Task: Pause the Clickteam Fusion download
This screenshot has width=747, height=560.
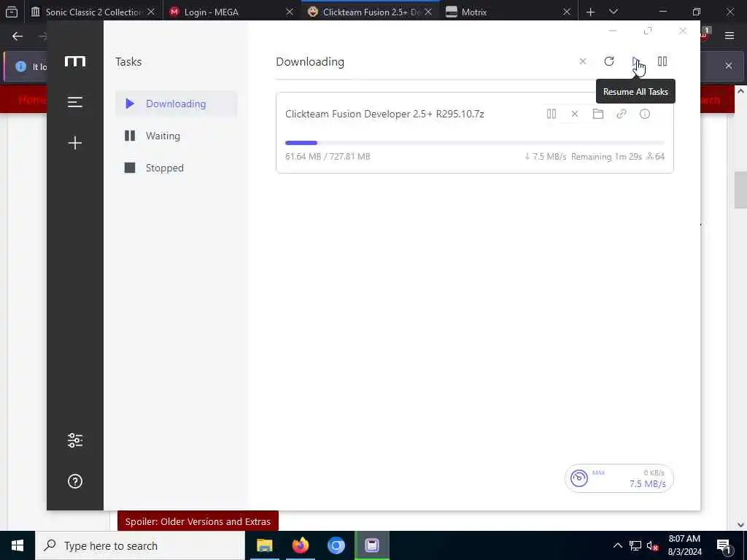Action: coord(551,114)
